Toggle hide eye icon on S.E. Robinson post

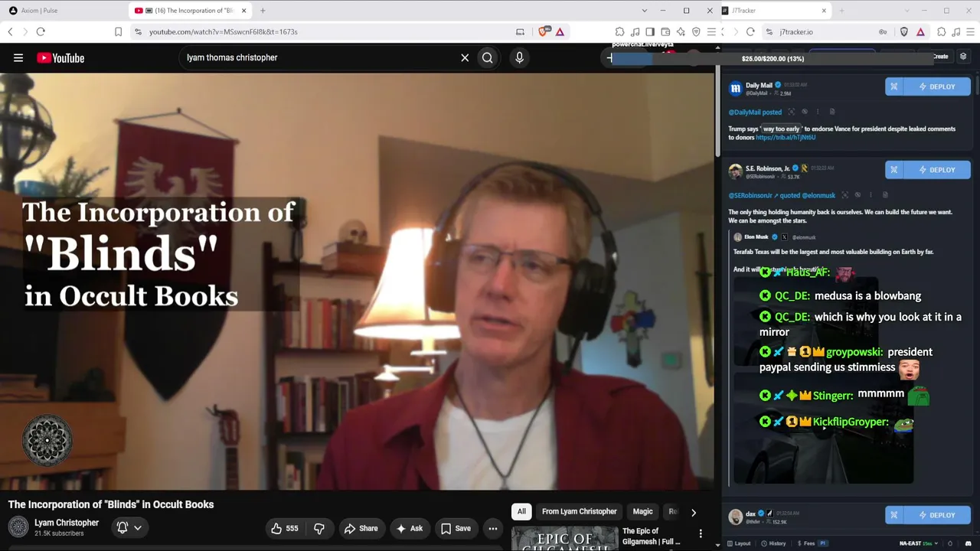(857, 195)
